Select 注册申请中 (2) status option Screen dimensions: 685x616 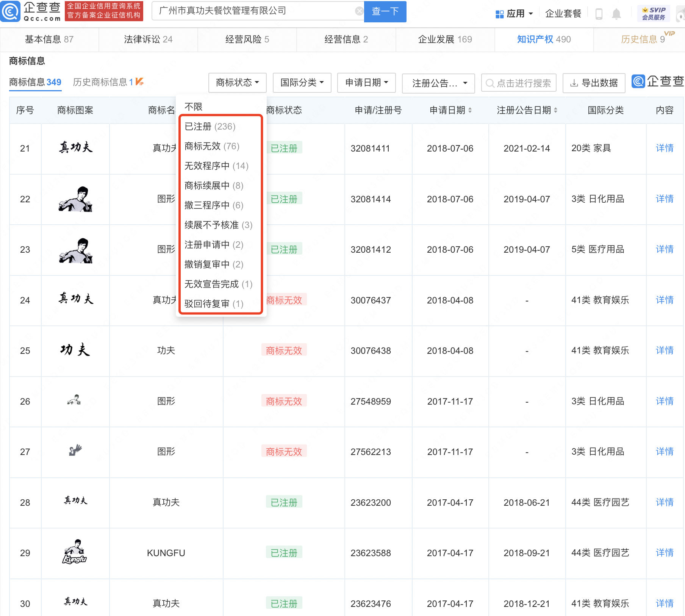coord(214,245)
